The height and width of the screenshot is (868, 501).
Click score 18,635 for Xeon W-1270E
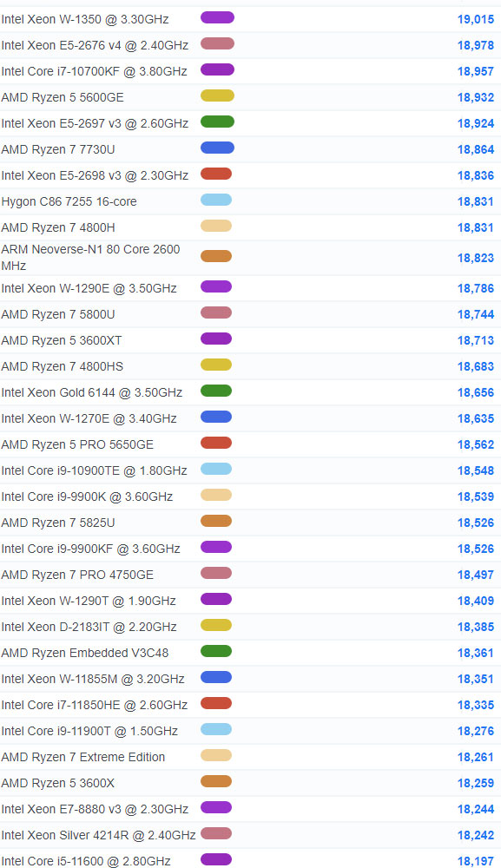point(476,418)
